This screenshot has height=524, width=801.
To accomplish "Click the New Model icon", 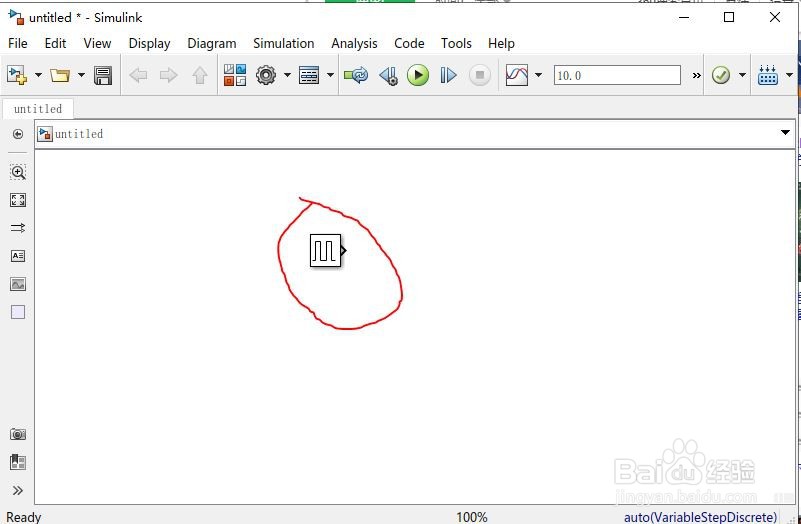I will pyautogui.click(x=17, y=76).
